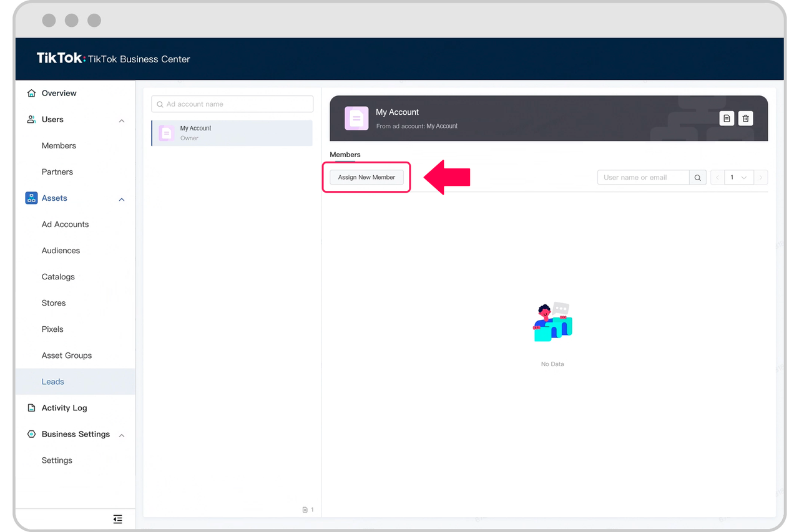
Task: Collapse the Users section chevron
Action: (x=122, y=120)
